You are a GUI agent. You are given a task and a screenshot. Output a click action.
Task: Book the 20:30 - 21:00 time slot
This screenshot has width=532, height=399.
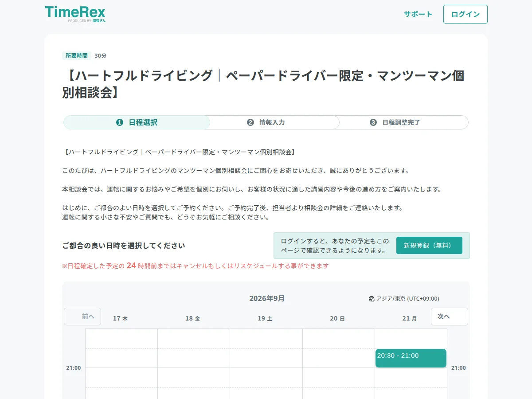pos(411,358)
